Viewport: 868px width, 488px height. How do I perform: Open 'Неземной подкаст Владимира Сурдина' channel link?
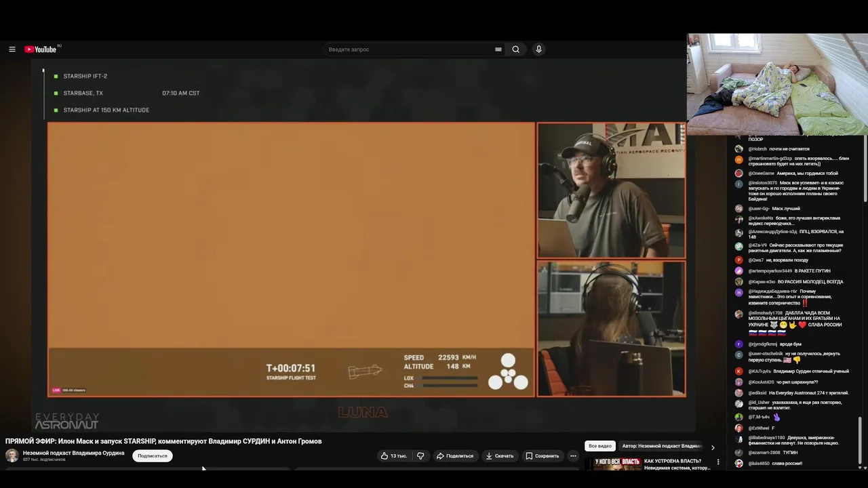pyautogui.click(x=73, y=453)
